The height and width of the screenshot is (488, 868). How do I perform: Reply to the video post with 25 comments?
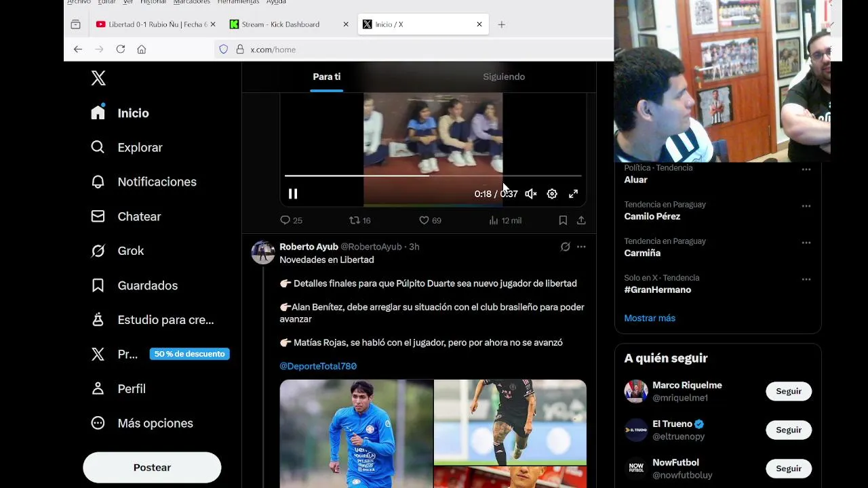coord(292,220)
